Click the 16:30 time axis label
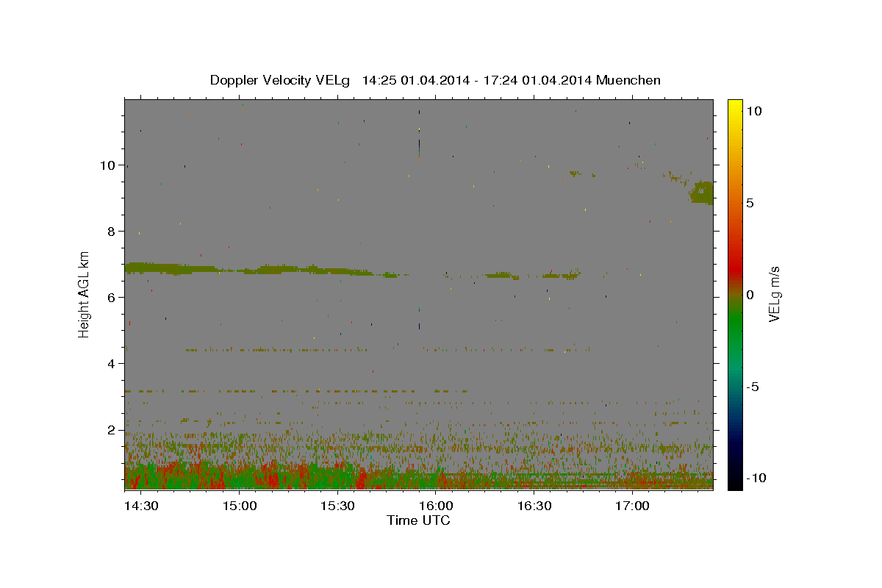 point(534,506)
